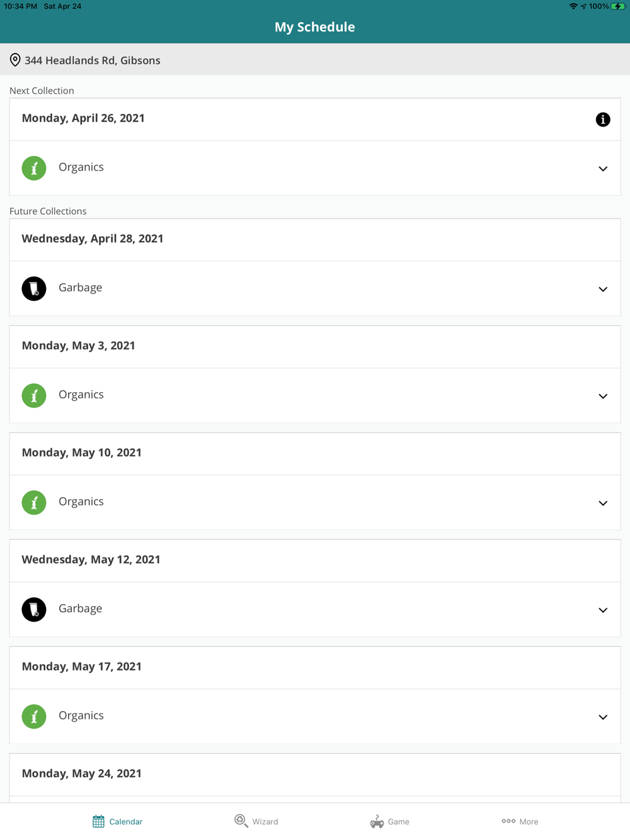Expand Organics details for May 10
This screenshot has height=840, width=630.
(602, 503)
